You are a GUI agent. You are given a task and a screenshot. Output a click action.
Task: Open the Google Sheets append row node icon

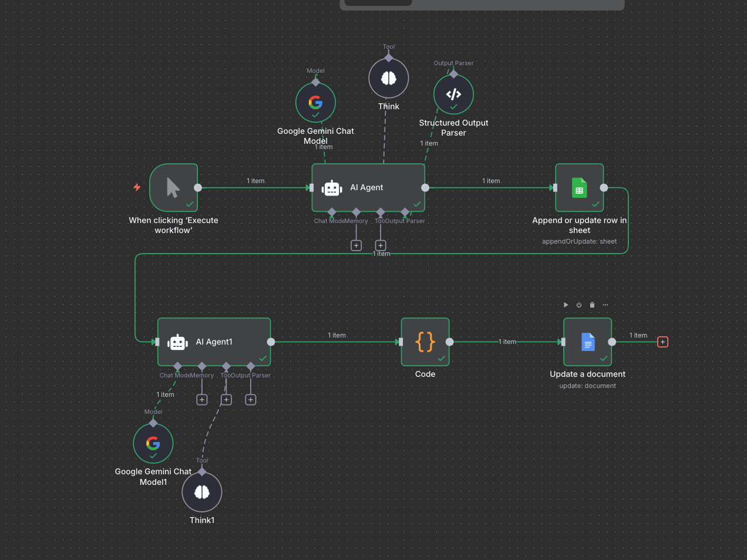[579, 187]
